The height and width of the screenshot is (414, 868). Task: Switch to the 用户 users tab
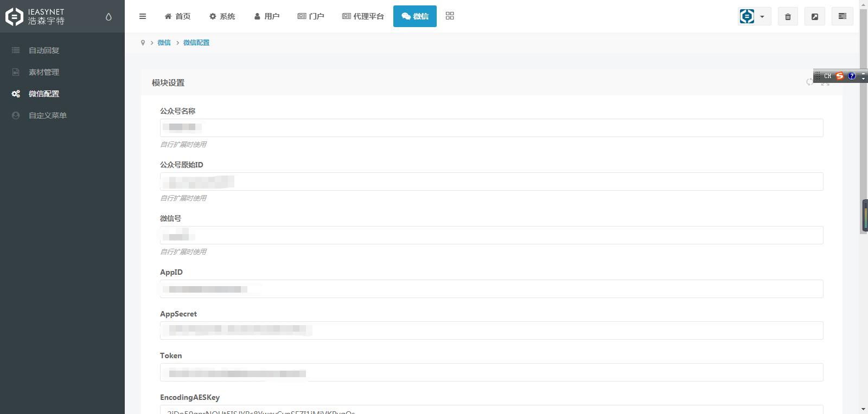click(x=266, y=16)
